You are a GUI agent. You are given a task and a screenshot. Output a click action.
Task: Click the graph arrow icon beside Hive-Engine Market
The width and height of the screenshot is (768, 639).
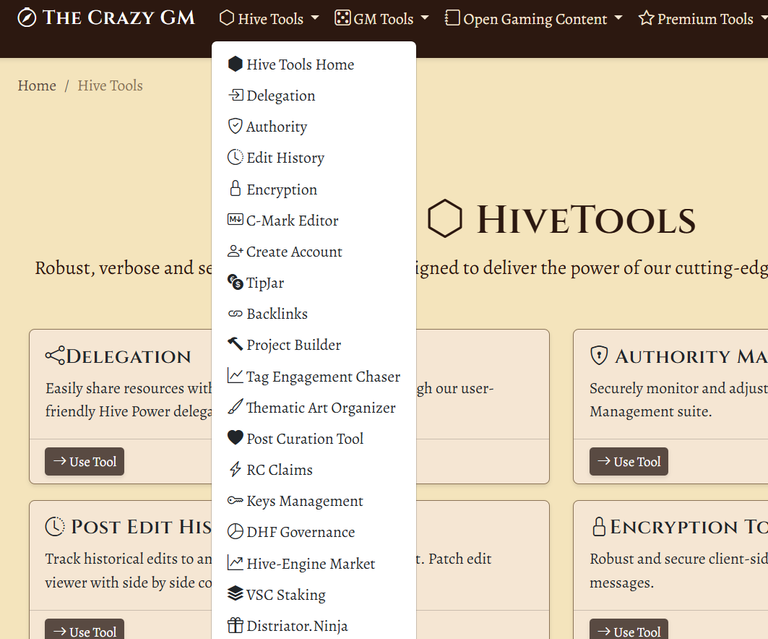pyautogui.click(x=235, y=563)
